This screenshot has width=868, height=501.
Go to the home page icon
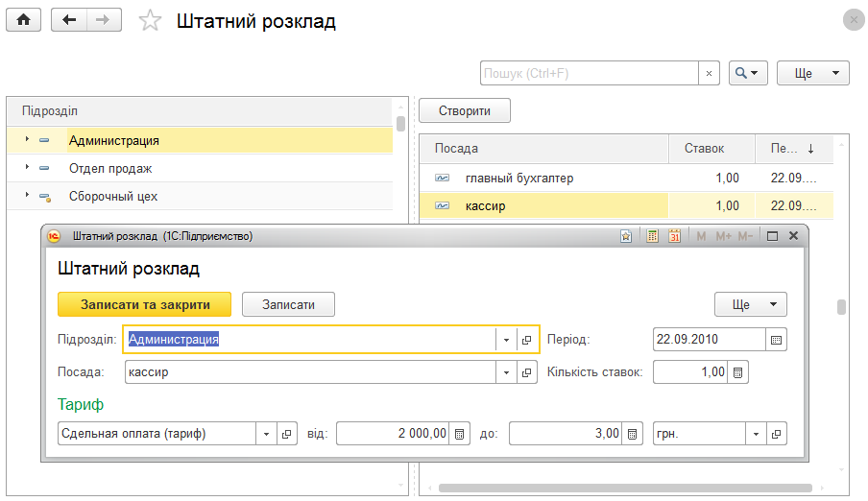(23, 20)
